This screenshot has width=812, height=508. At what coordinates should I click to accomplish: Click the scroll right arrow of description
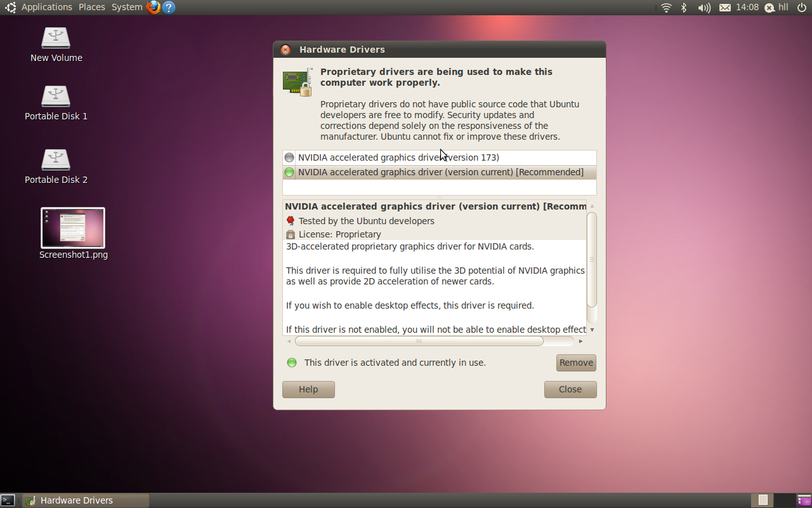tap(580, 341)
